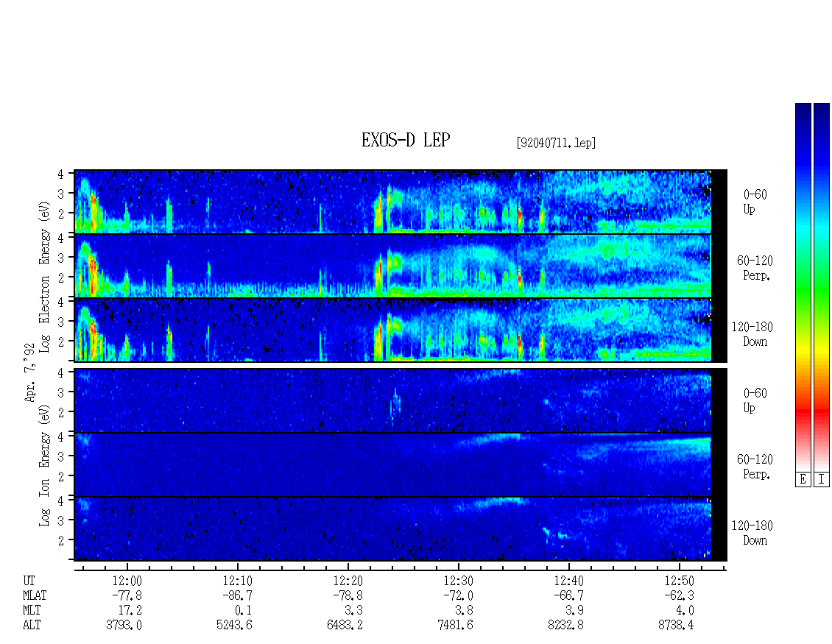Click the Log Electron Energy (eV) axis label
Image resolution: width=832 pixels, height=644 pixels.
point(44,277)
